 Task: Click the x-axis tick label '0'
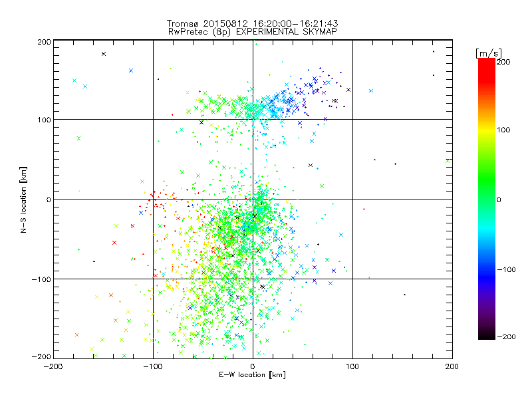[x=253, y=366]
